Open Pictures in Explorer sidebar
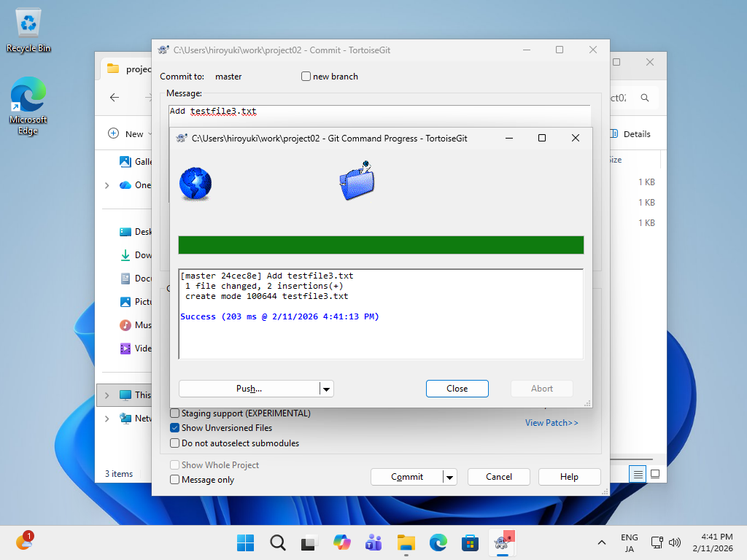 pyautogui.click(x=135, y=302)
